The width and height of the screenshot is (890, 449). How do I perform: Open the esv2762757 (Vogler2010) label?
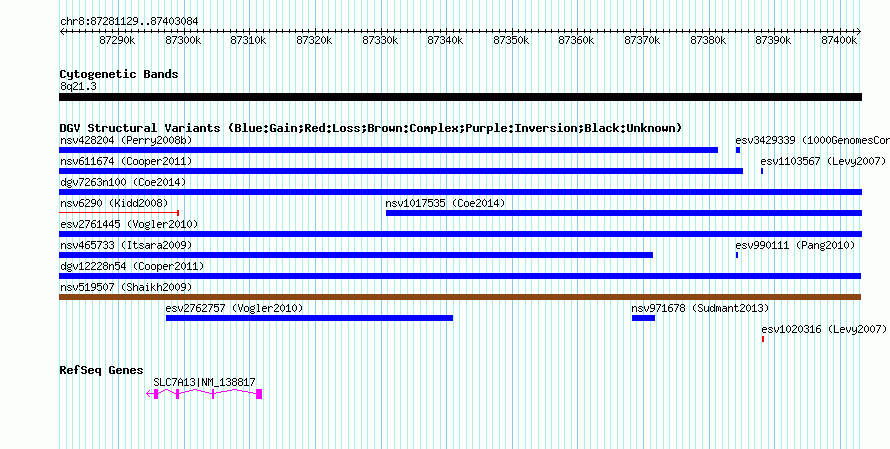pos(234,308)
